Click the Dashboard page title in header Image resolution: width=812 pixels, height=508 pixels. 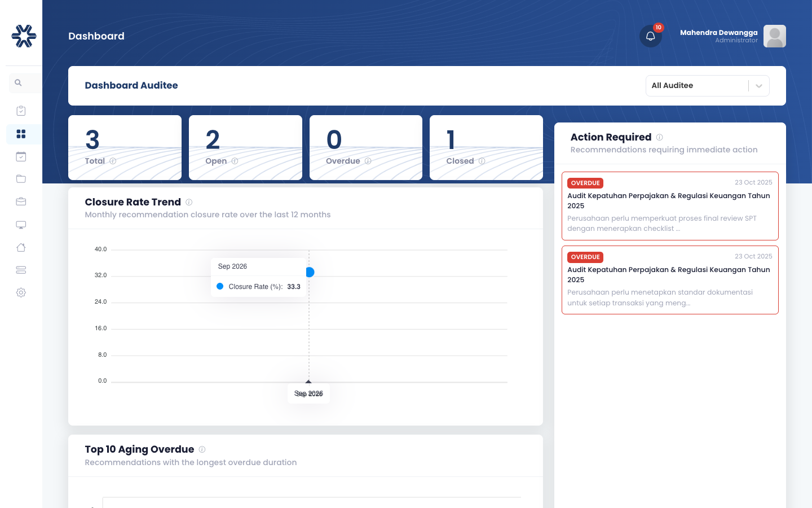(96, 36)
